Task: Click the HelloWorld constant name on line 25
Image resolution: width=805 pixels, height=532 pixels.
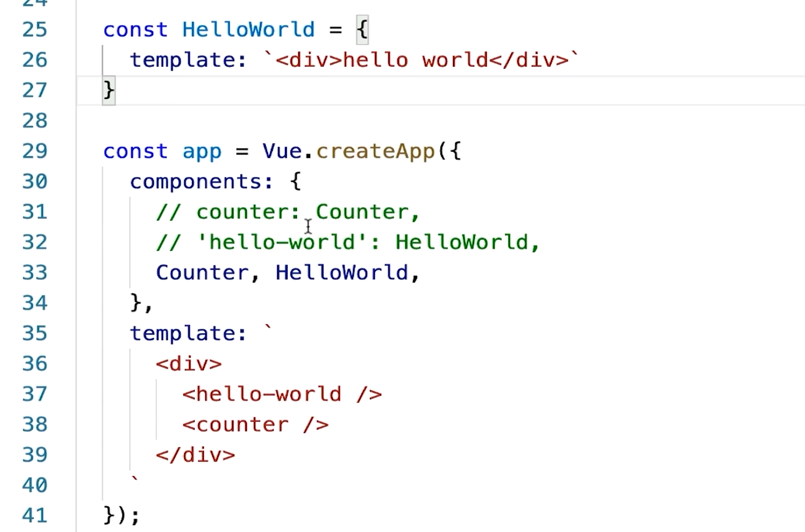Action: point(248,30)
